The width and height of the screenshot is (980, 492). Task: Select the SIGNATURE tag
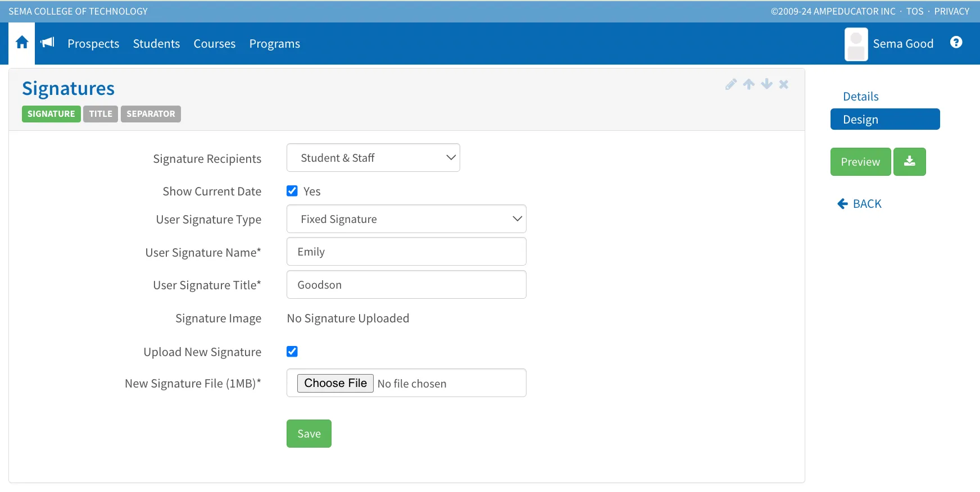coord(51,114)
